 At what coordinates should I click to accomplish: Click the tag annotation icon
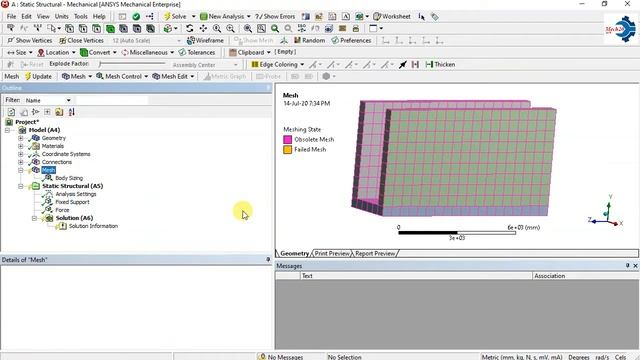[x=435, y=16]
